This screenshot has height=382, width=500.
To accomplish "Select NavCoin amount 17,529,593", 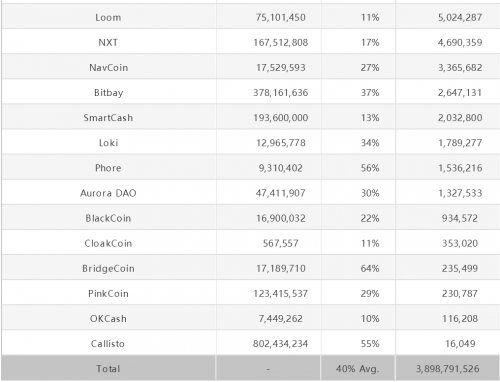I will pos(281,67).
